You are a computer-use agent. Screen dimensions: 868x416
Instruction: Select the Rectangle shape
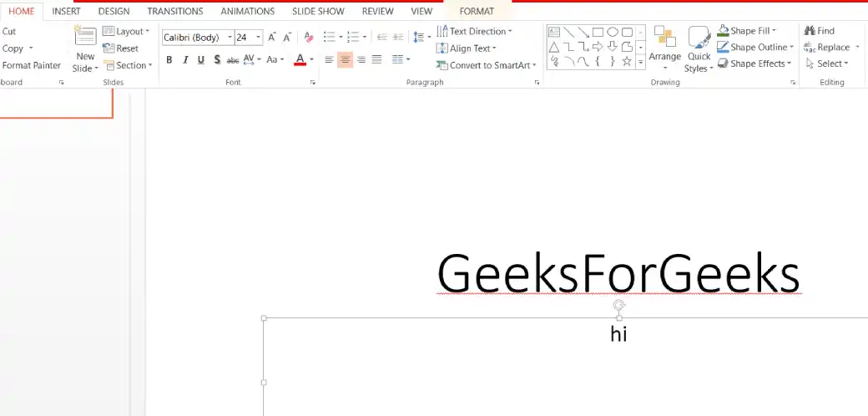click(598, 32)
